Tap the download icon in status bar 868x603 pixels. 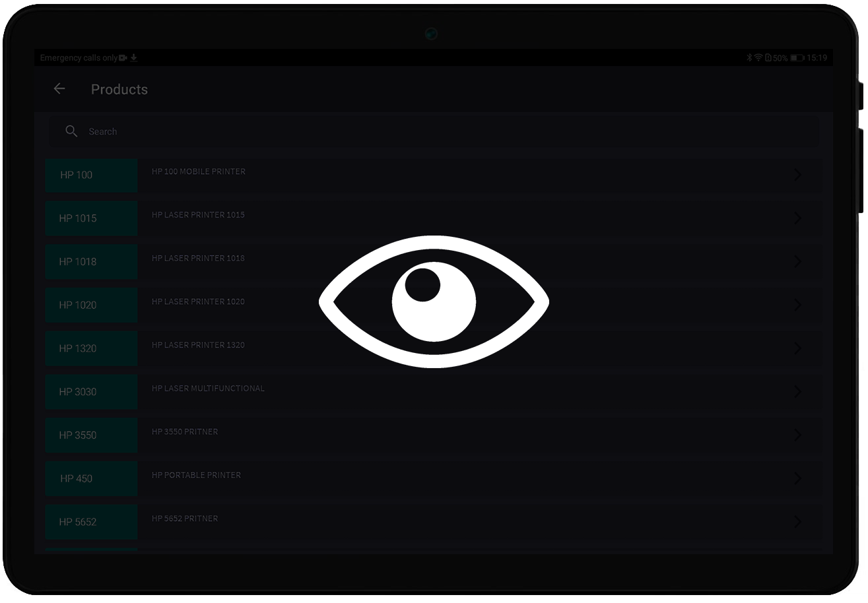click(133, 58)
